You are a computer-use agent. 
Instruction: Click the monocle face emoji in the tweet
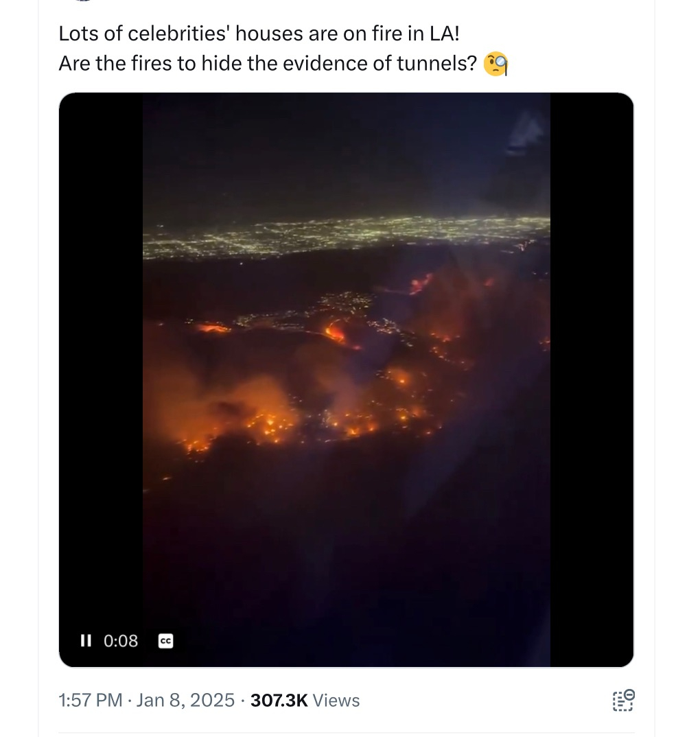point(497,63)
